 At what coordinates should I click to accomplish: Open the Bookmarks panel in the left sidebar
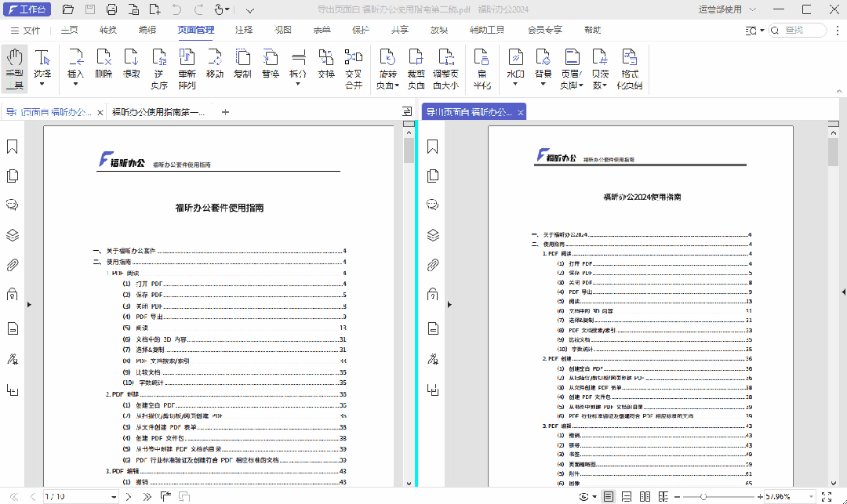coord(13,147)
